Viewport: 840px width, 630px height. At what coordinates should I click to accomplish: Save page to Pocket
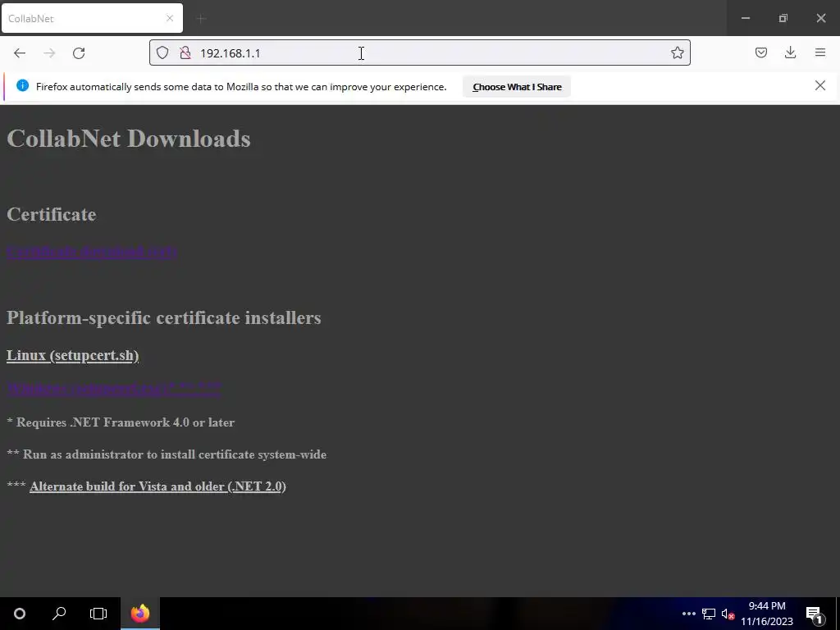[760, 52]
